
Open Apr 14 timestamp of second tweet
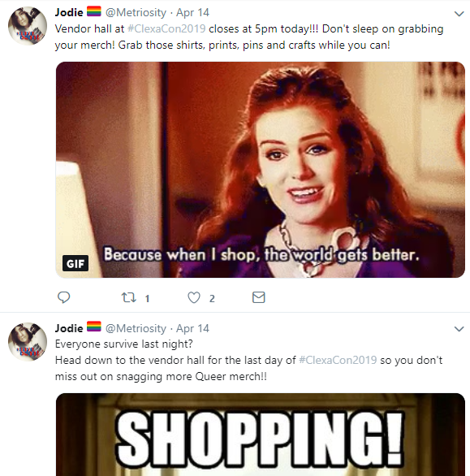pos(192,328)
